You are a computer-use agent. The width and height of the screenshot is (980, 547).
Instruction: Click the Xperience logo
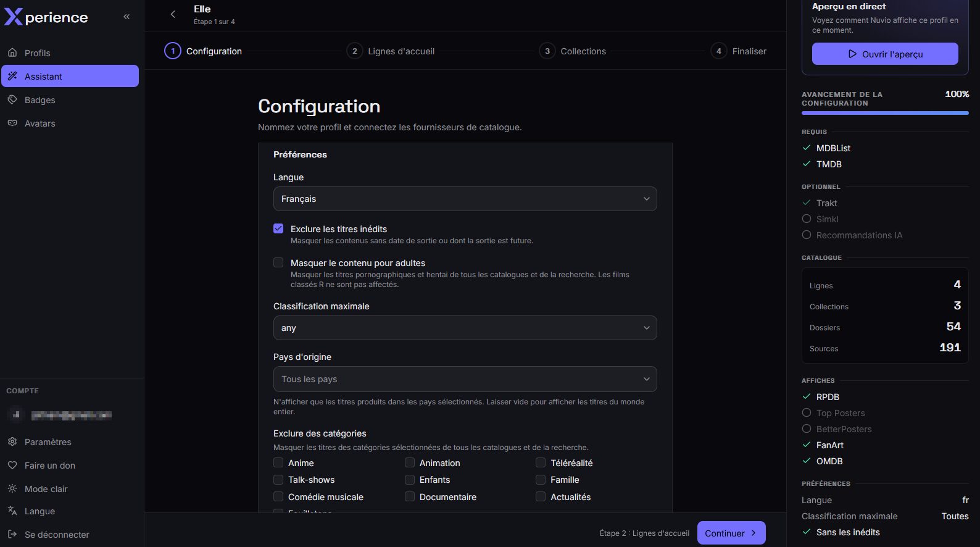pos(46,17)
